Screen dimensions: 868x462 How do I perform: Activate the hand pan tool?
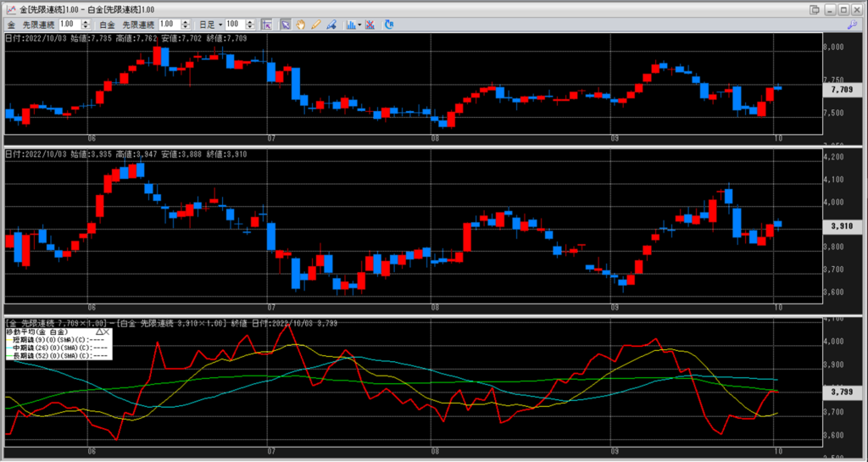coord(301,25)
